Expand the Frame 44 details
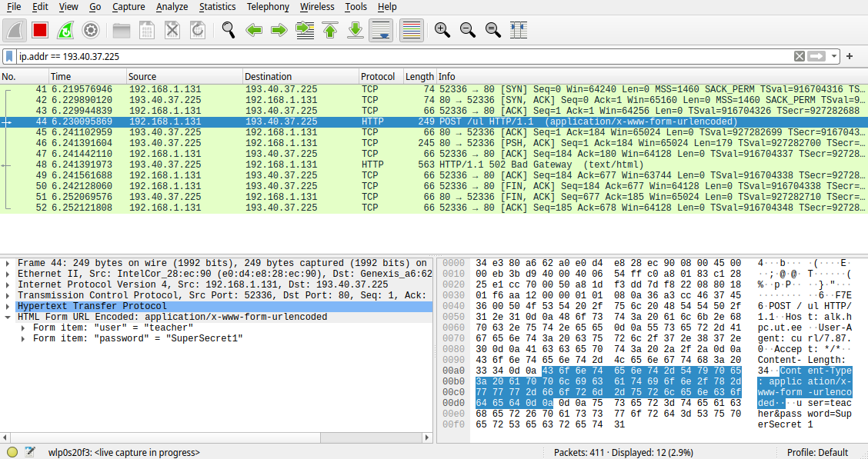868x459 pixels. (x=7, y=262)
